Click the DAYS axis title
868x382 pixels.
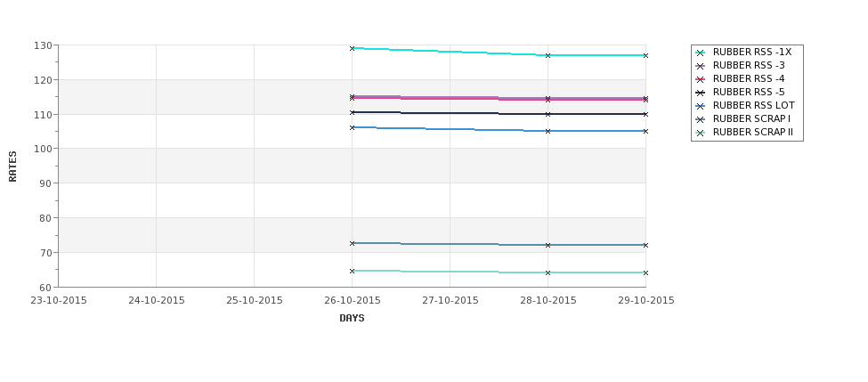tap(352, 319)
